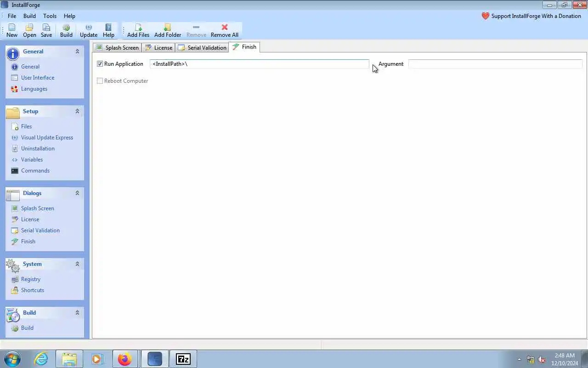Open 7-Zip from the taskbar
The image size is (588, 368).
[183, 359]
